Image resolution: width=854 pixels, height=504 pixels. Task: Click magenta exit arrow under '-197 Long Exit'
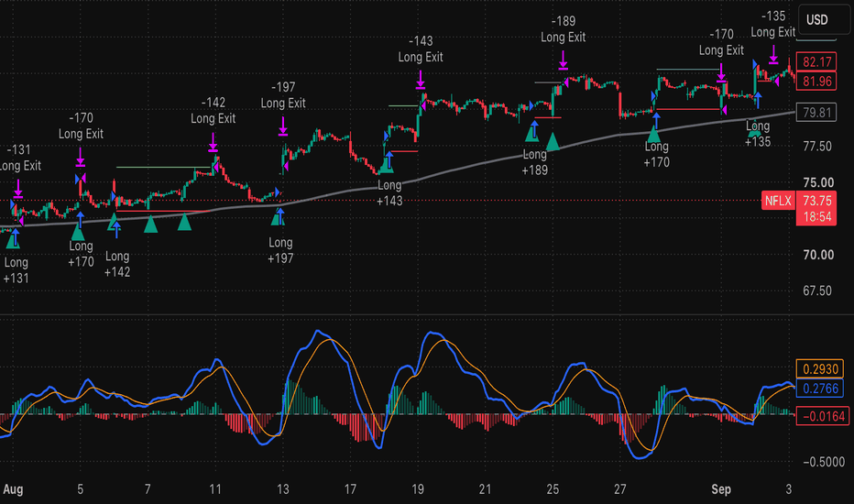282,126
